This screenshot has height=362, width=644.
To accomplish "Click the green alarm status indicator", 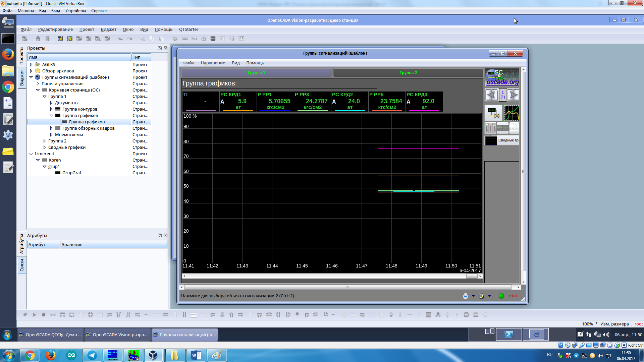I will 501,296.
